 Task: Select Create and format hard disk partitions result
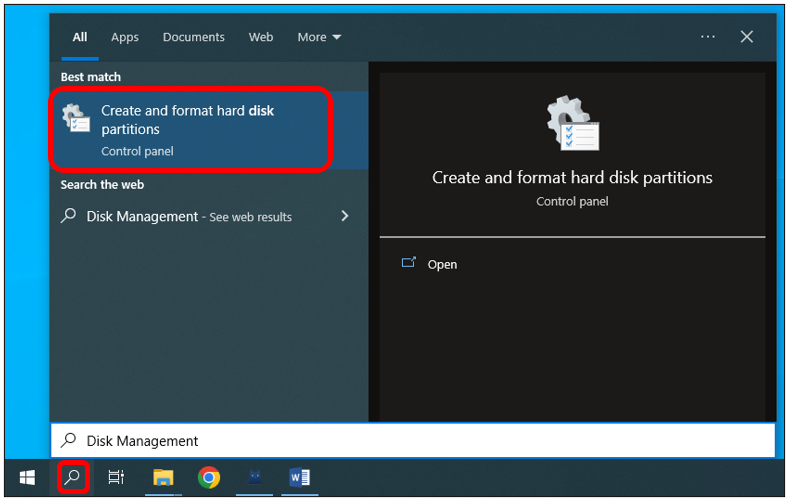tap(191, 130)
